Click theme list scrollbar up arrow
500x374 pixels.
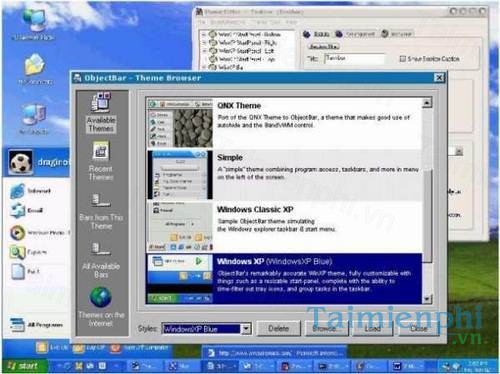(427, 103)
